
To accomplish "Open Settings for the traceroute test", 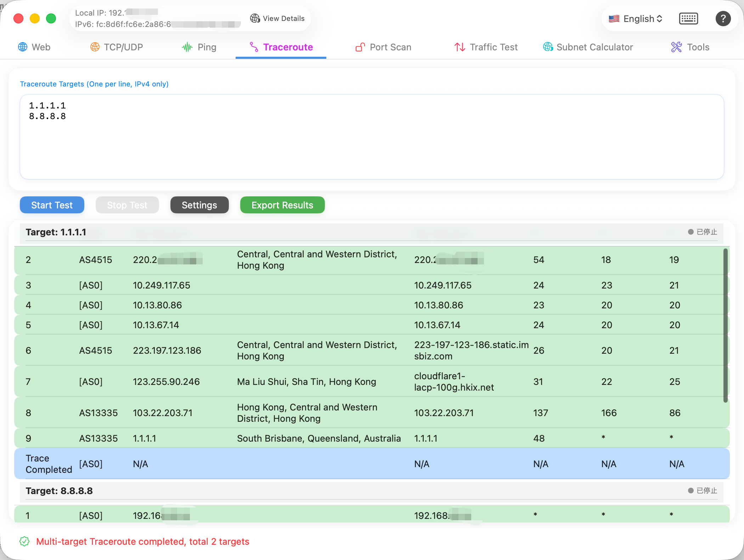I will point(199,205).
